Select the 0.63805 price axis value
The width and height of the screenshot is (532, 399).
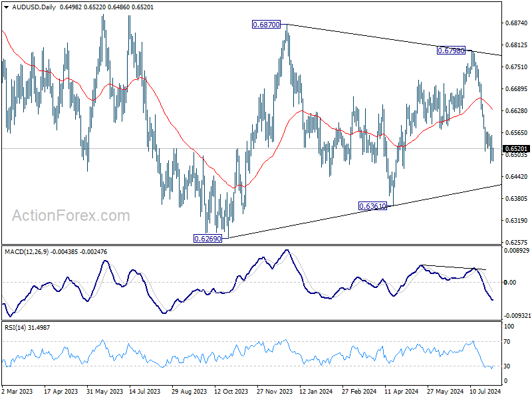tap(517, 198)
